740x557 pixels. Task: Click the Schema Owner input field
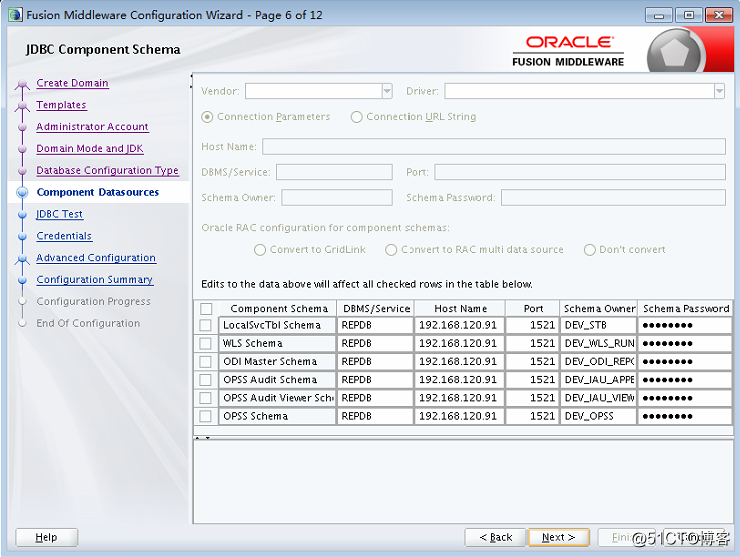coord(337,197)
